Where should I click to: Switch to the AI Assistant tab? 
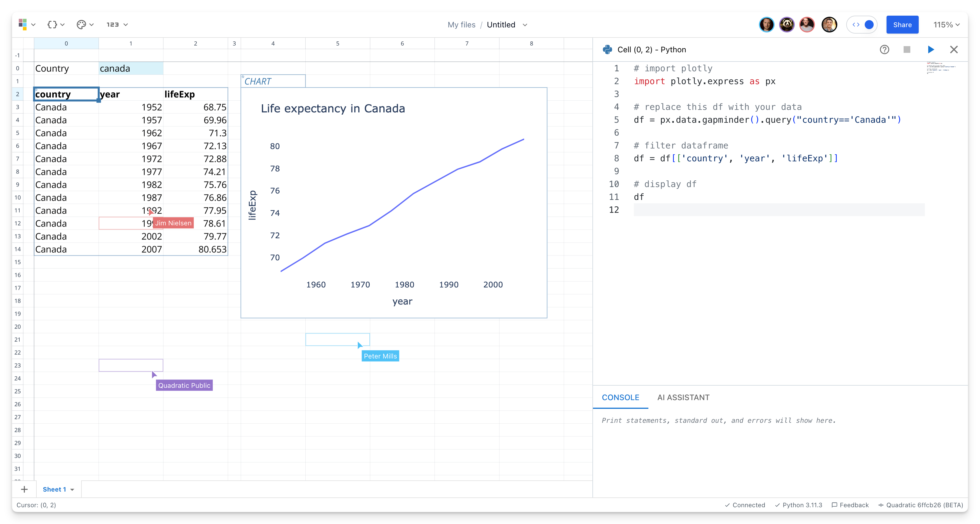click(x=683, y=397)
